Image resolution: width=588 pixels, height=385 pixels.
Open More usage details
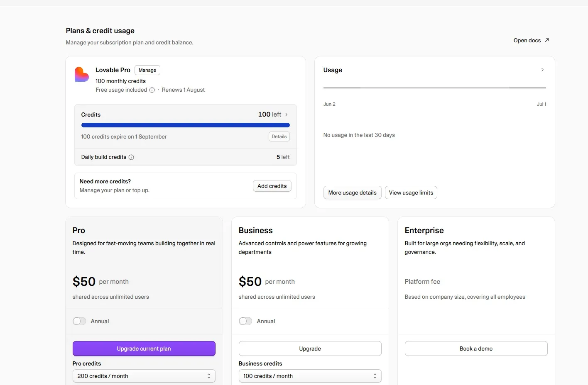click(x=352, y=192)
